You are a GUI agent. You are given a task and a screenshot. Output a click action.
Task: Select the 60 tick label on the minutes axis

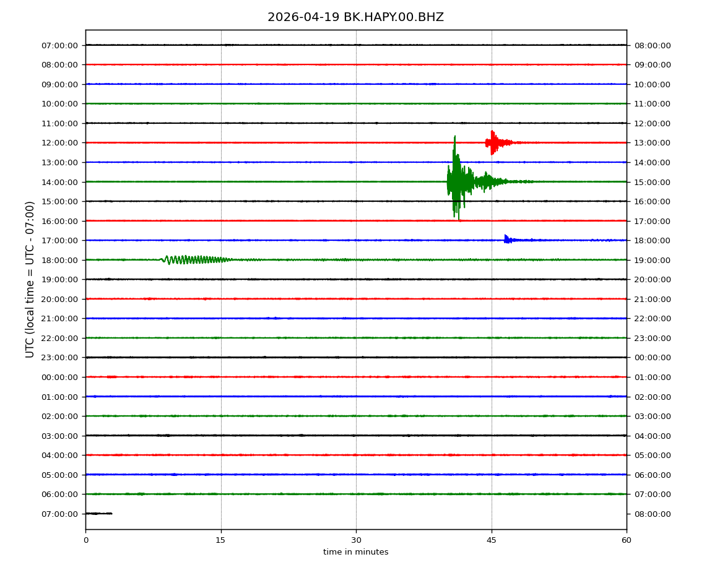coord(627,540)
